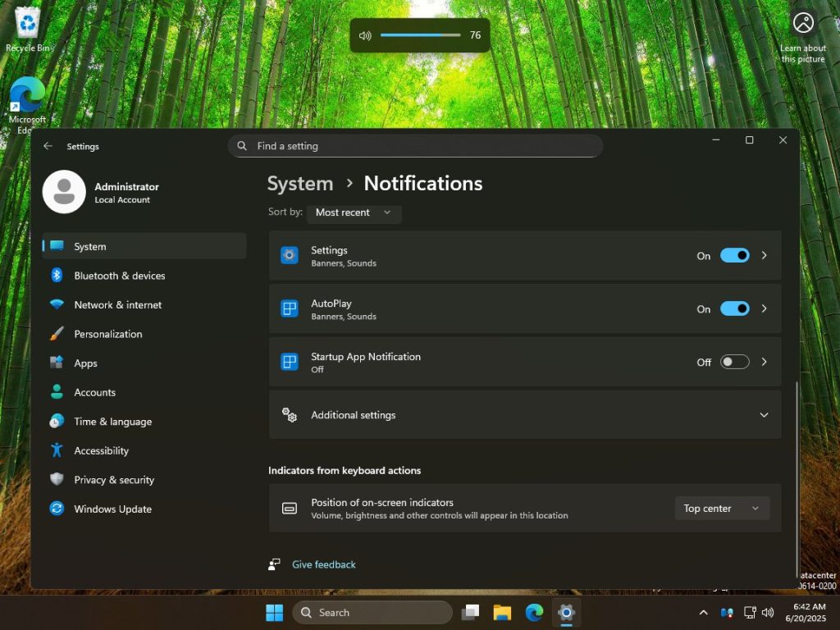Turn off AutoPlay notifications
Viewport: 840px width, 630px height.
(x=734, y=308)
